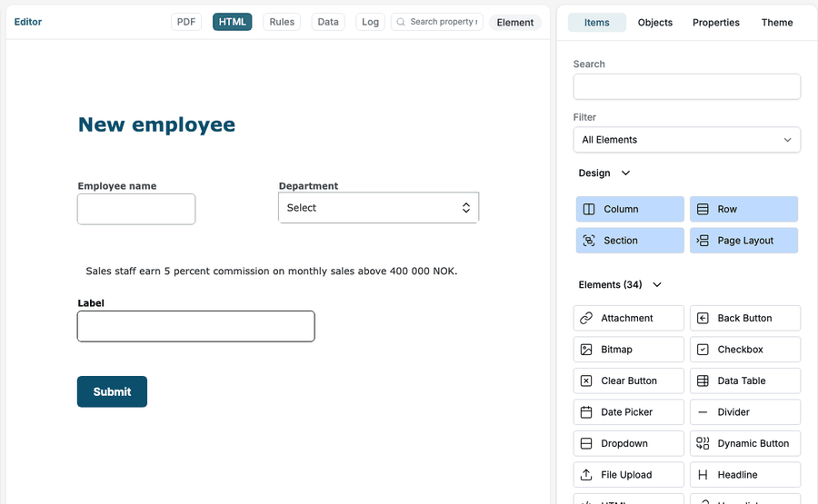Viewport: 818px width, 504px height.
Task: Click the Checkbox element icon
Action: 703,350
